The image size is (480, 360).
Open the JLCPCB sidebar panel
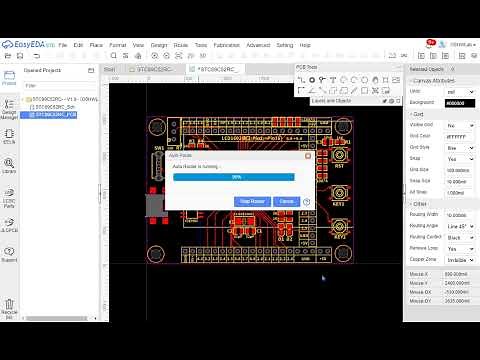9,225
